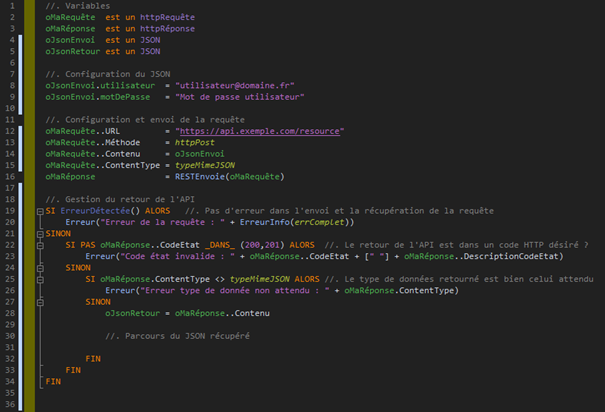Image resolution: width=605 pixels, height=412 pixels.
Task: Click line number 1 in the gutter
Action: [x=12, y=6]
